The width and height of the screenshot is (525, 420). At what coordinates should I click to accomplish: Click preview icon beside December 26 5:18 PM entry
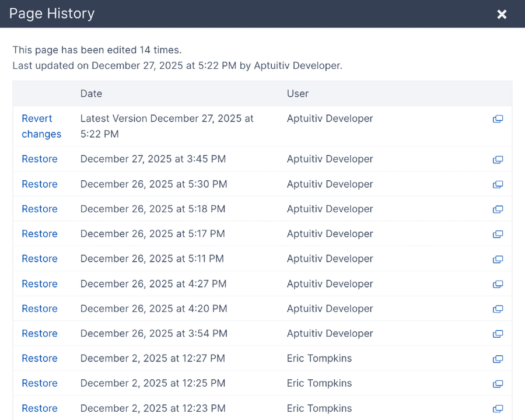pos(498,209)
